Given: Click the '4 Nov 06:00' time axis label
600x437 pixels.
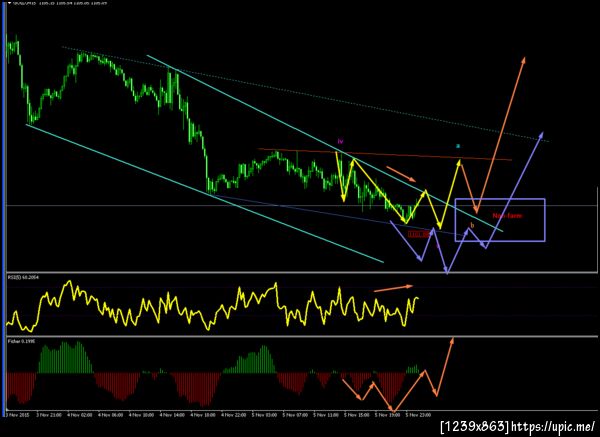Looking at the screenshot, I should click(x=111, y=415).
